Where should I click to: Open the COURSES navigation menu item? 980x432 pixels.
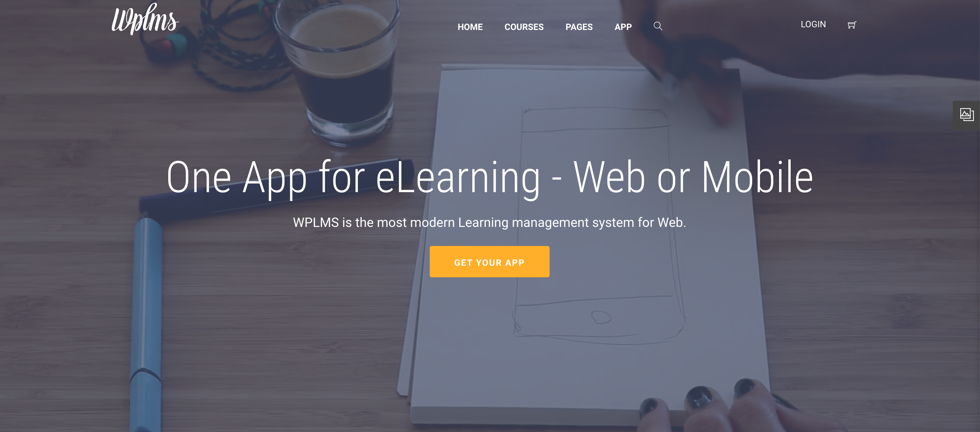[524, 27]
